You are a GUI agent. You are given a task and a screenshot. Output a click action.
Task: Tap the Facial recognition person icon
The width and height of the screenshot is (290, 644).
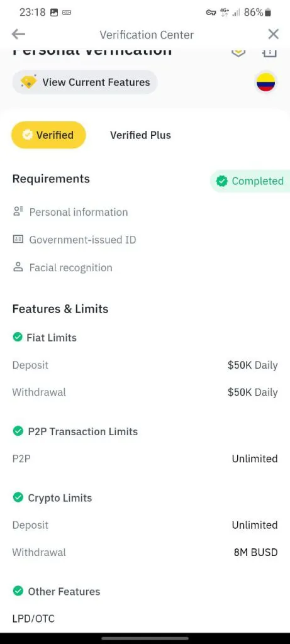click(18, 267)
